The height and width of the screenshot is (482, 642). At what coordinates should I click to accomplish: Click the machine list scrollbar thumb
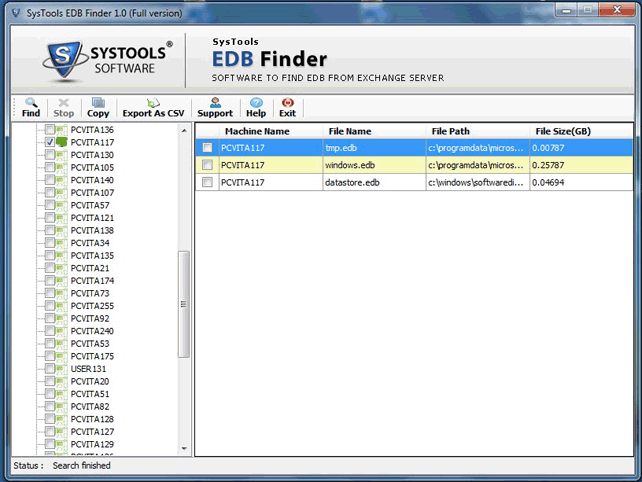click(x=184, y=304)
